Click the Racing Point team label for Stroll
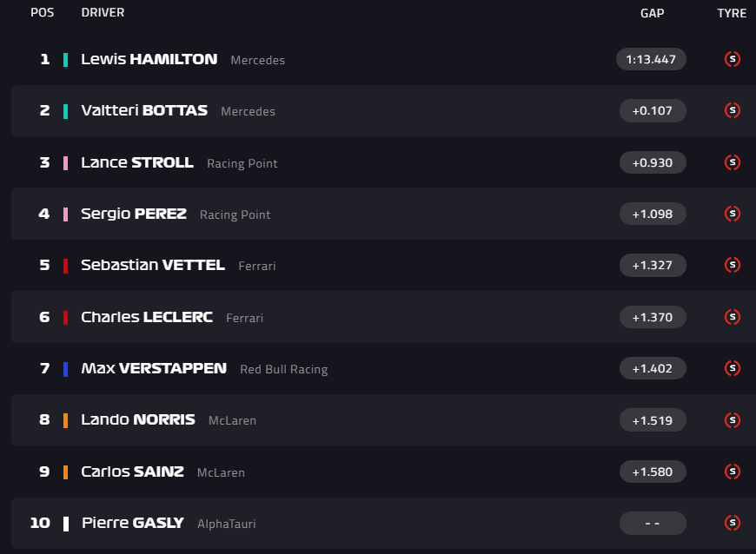 click(242, 163)
